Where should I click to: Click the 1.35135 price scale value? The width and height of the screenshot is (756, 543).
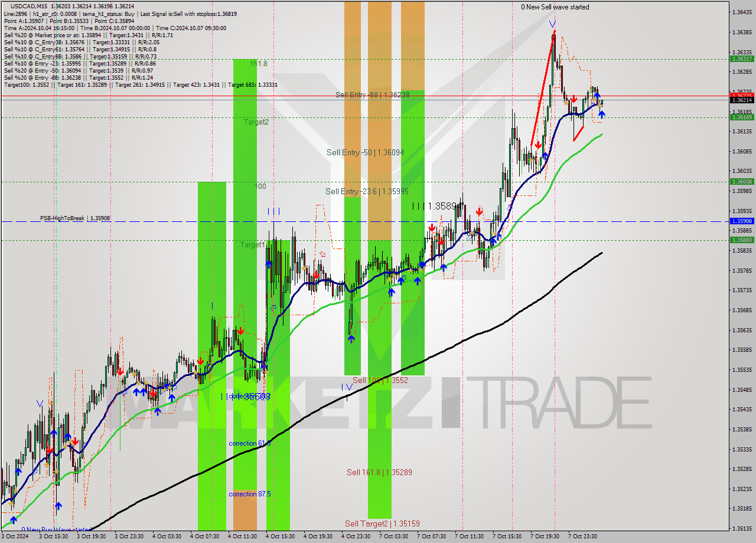pyautogui.click(x=742, y=528)
